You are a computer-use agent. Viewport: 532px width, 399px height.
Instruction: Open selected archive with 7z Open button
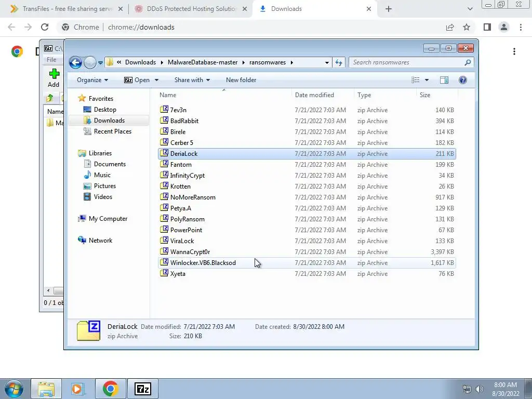[137, 80]
